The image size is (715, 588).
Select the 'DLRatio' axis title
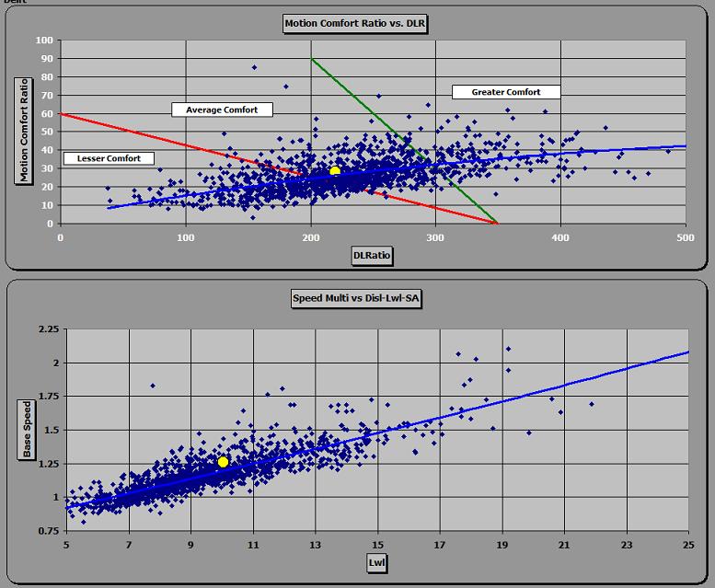coord(372,256)
